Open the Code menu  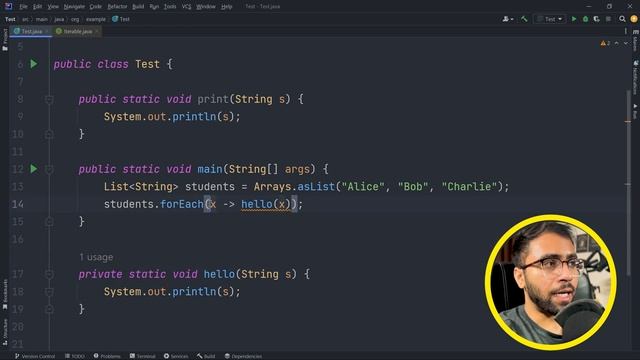pyautogui.click(x=96, y=7)
